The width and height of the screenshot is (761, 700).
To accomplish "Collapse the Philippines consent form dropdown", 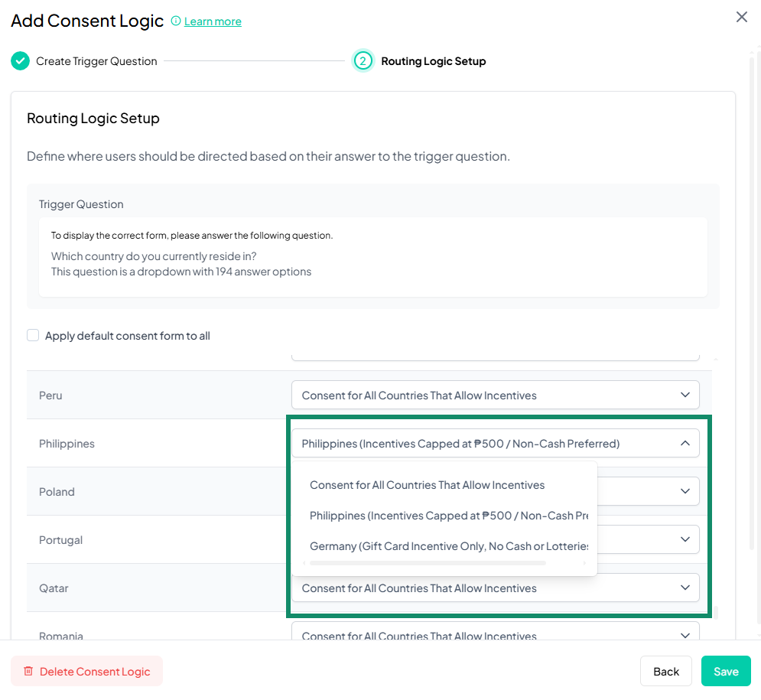I will pos(685,443).
